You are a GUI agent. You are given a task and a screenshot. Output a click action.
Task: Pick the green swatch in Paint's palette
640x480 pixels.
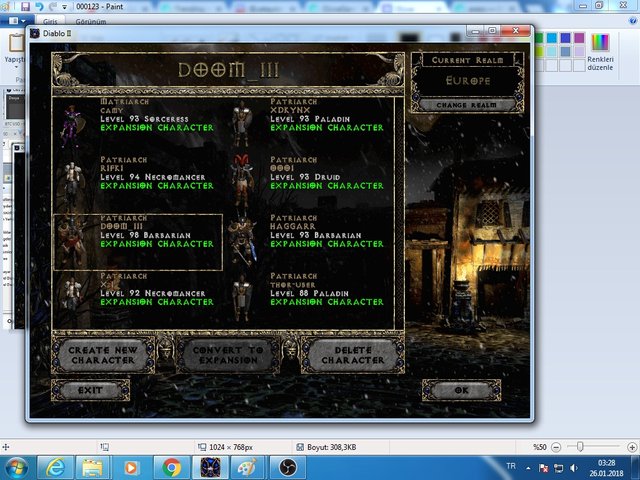[x=539, y=38]
